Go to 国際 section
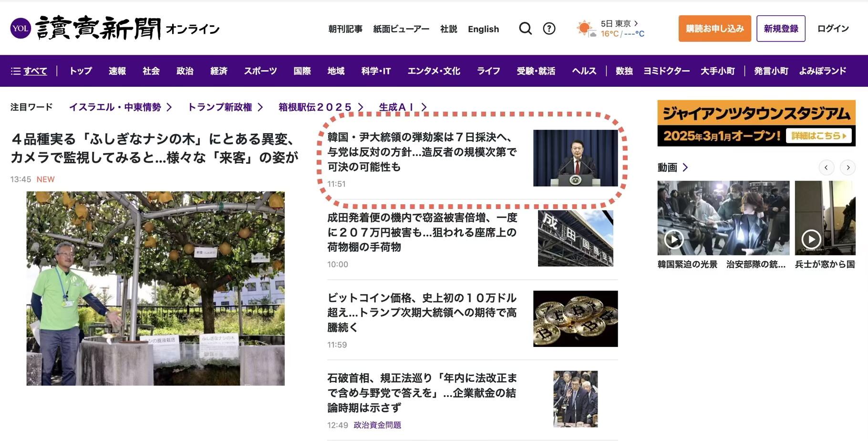Screen dimensions: 868x441 [x=302, y=71]
